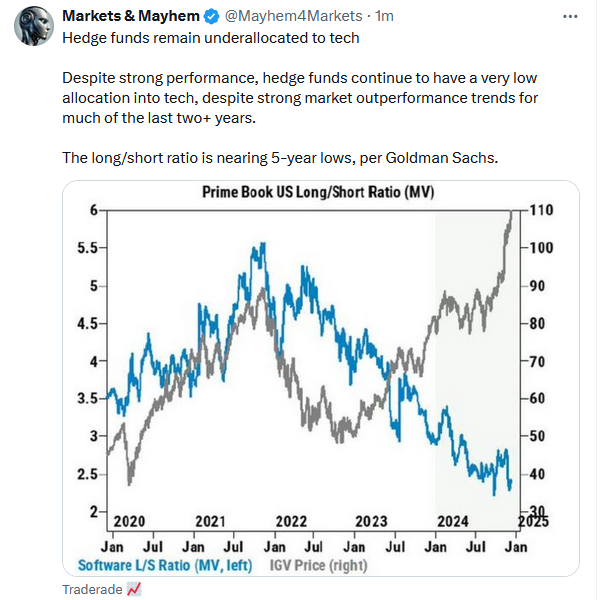The image size is (602, 600).
Task: Click the paragraph beginning "Despite strong performance"
Action: pyautogui.click(x=300, y=97)
